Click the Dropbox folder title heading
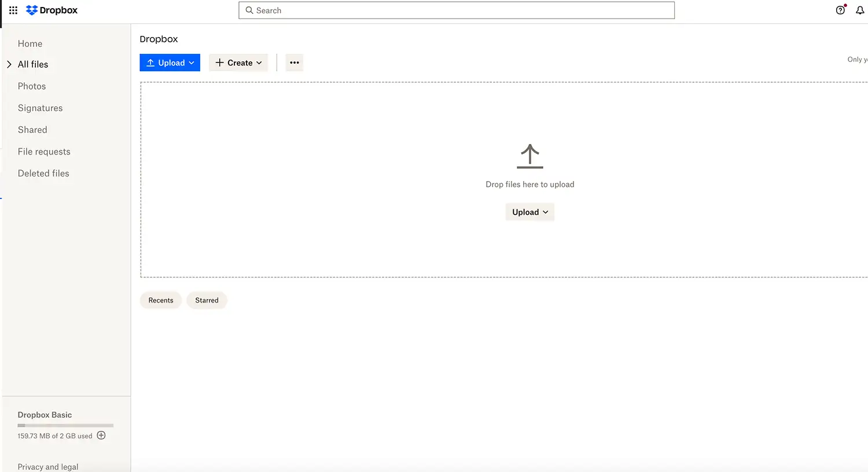This screenshot has width=868, height=472. coord(159,39)
